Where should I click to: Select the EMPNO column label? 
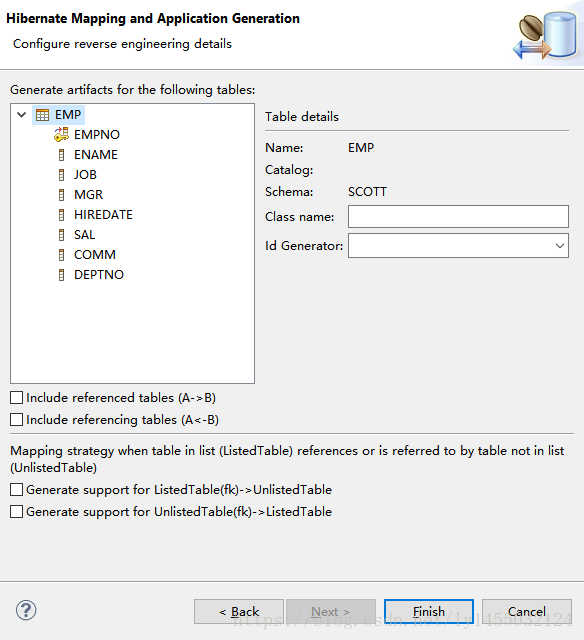97,135
